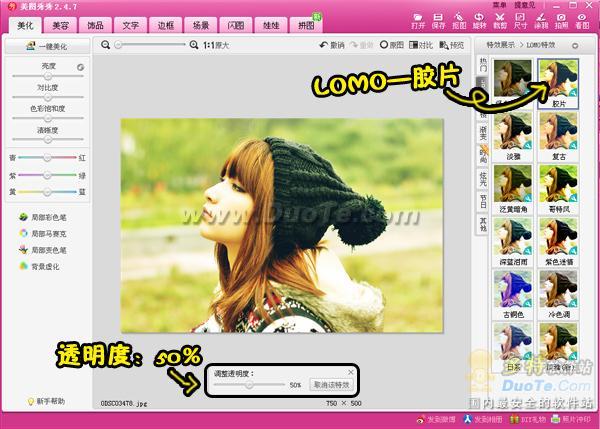Expand the 特效展示 panel dropdown arrow

[575, 46]
